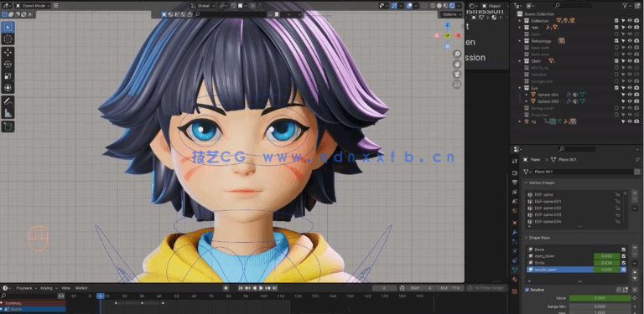Screen dimensions: 644x314
Task: Remove the selected shape key
Action: point(635,255)
